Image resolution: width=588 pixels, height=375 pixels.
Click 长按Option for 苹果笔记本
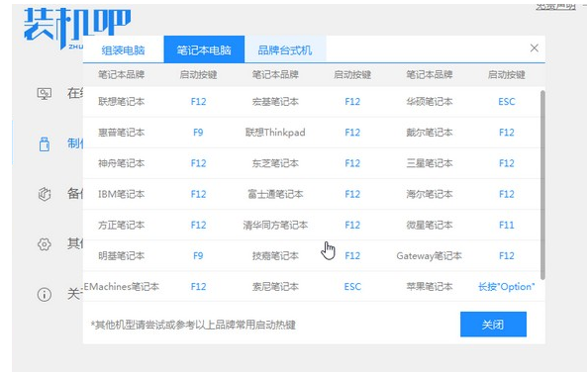pos(506,287)
